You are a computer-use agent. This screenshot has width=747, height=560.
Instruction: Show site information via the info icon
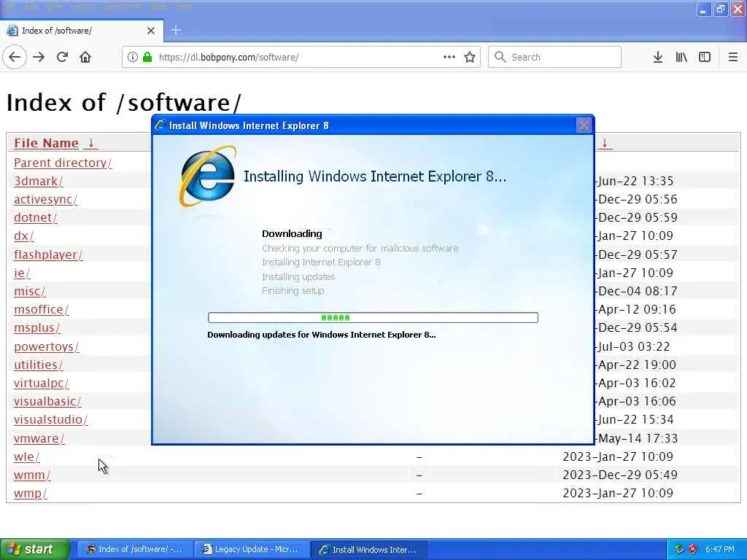[x=133, y=57]
